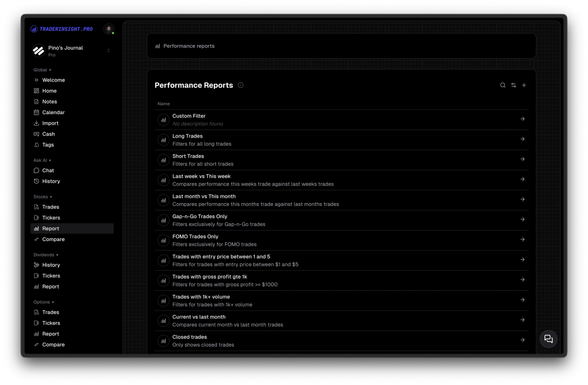This screenshot has height=385, width=588.
Task: Click the plus icon to add a report
Action: point(524,85)
